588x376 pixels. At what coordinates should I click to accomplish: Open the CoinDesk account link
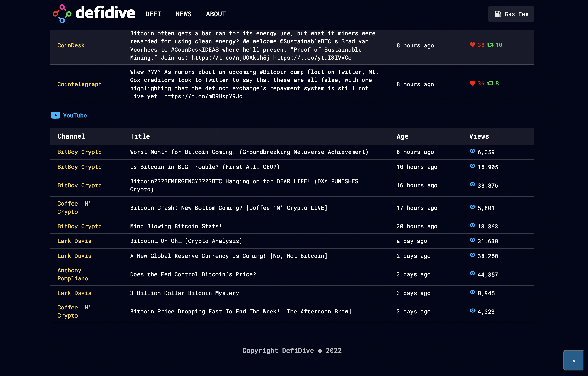point(71,45)
